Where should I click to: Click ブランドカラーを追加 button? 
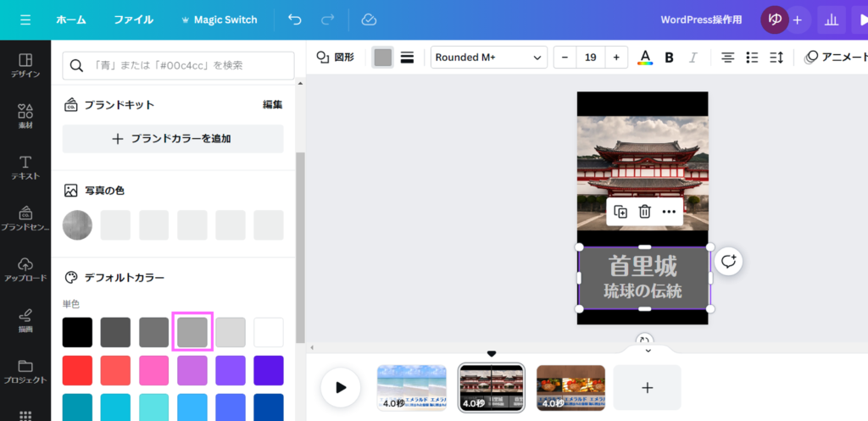[173, 139]
